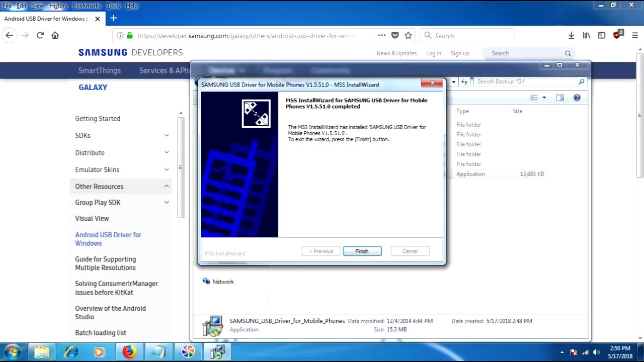Open Firefox View menu
The height and width of the screenshot is (362, 644).
tap(37, 6)
